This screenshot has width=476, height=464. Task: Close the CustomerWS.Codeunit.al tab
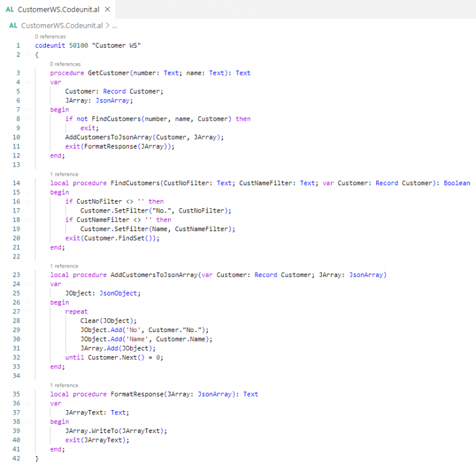(x=107, y=9)
